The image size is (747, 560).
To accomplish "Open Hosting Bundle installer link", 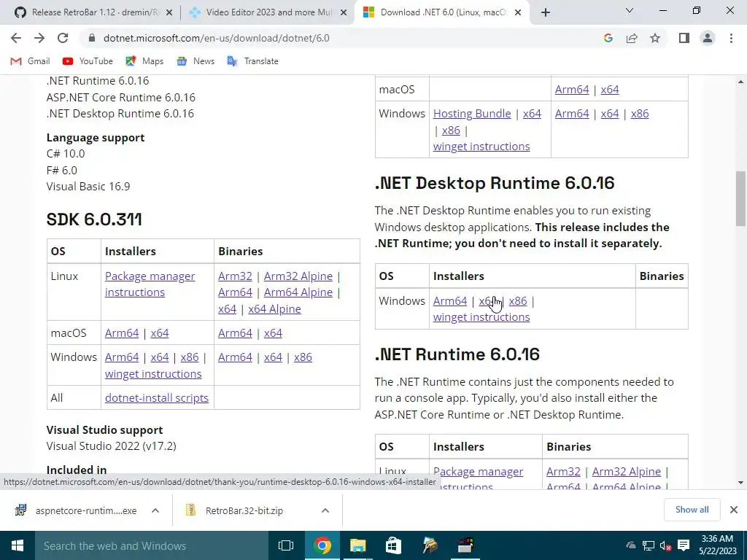I will (472, 114).
